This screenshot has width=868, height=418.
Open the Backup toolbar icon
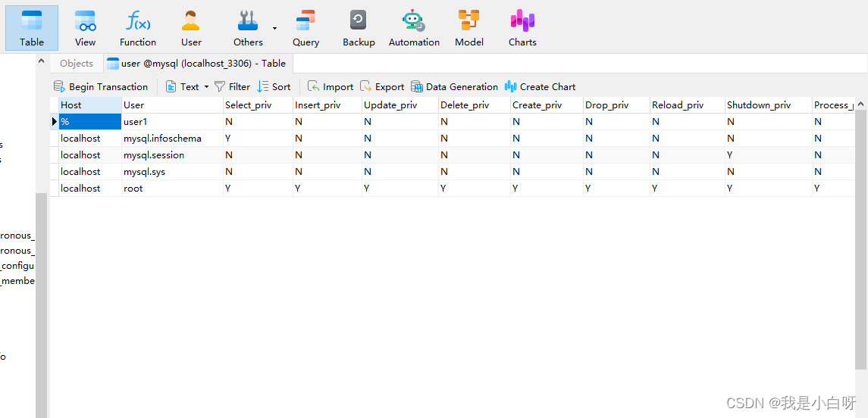[359, 28]
